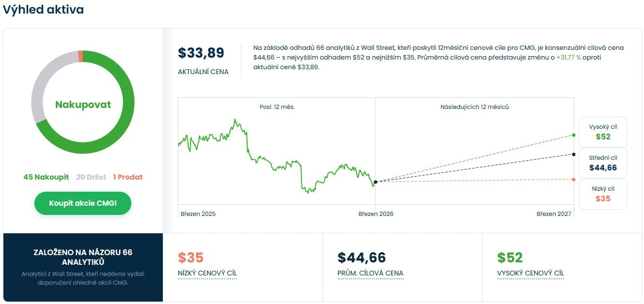
Task: Click the current price dot at Březen 2026
Action: (x=376, y=182)
